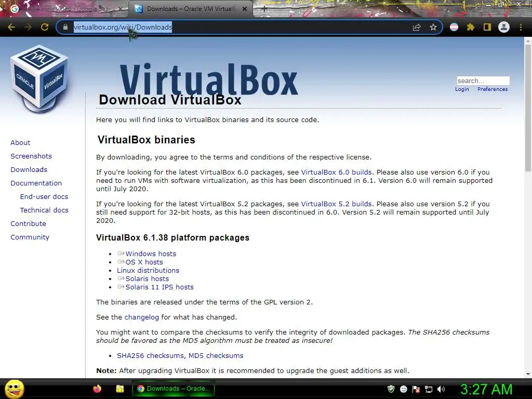Click the page vertical scrollbar thumb
532x399 pixels.
pos(528,109)
